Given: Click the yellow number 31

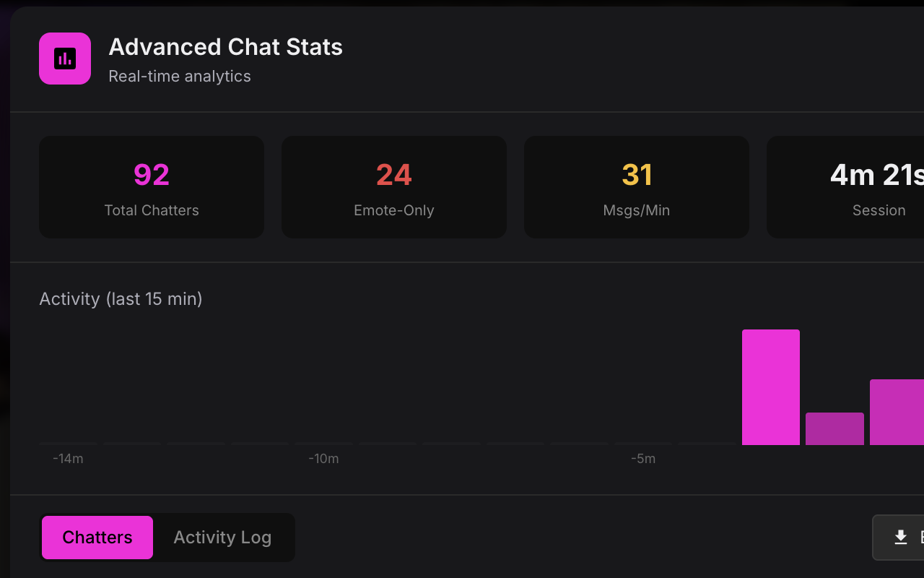Looking at the screenshot, I should (x=637, y=175).
